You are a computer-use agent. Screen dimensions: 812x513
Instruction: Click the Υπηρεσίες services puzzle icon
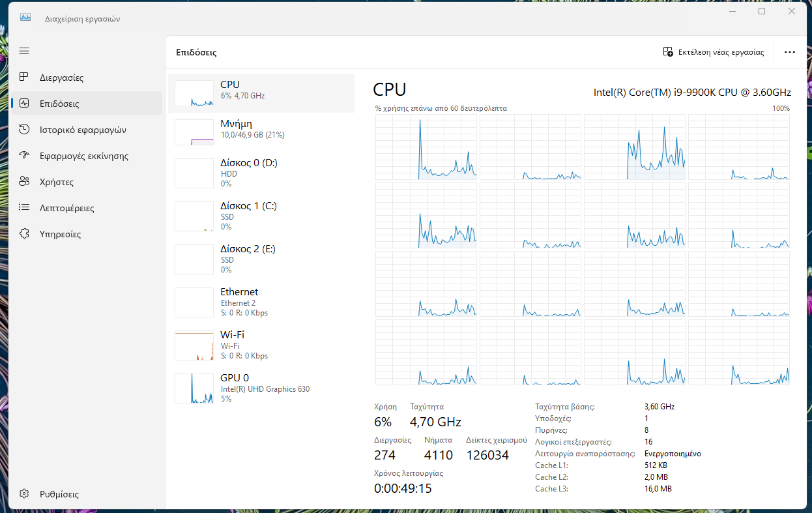(x=24, y=234)
